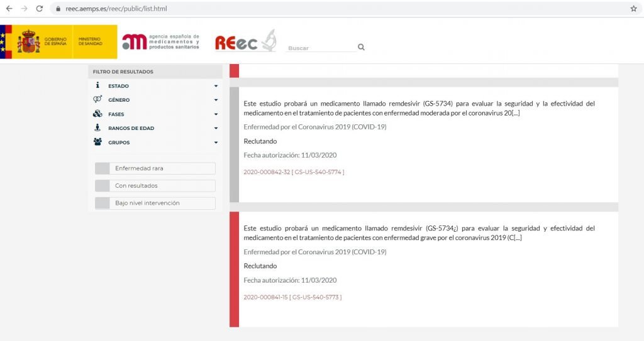Enable the Con resultados filter
The image size is (644, 341).
point(155,186)
